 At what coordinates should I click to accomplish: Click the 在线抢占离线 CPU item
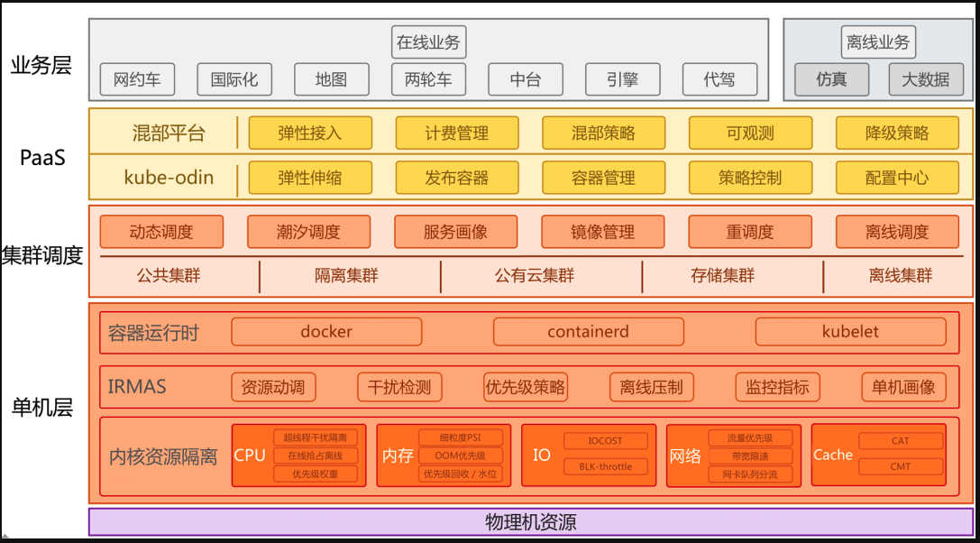click(x=315, y=456)
